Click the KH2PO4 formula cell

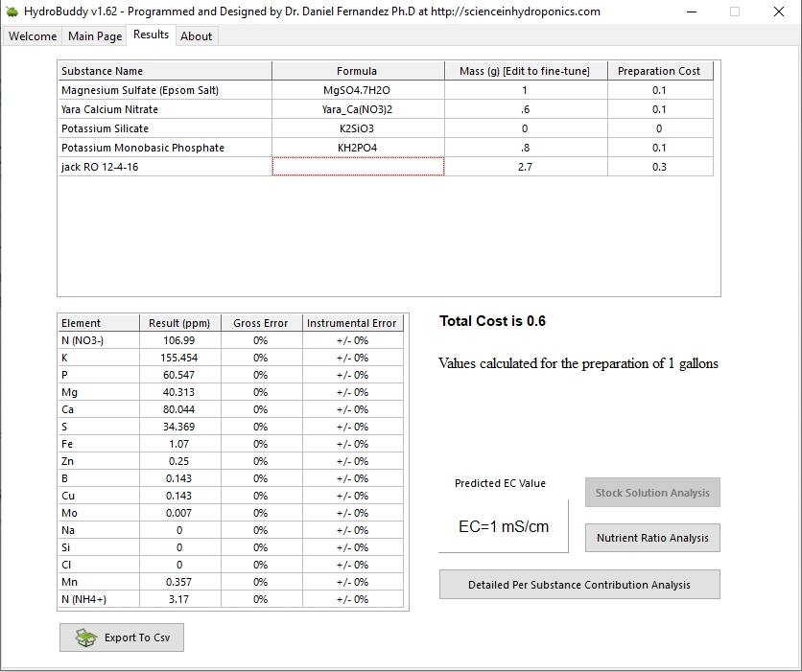tap(358, 148)
